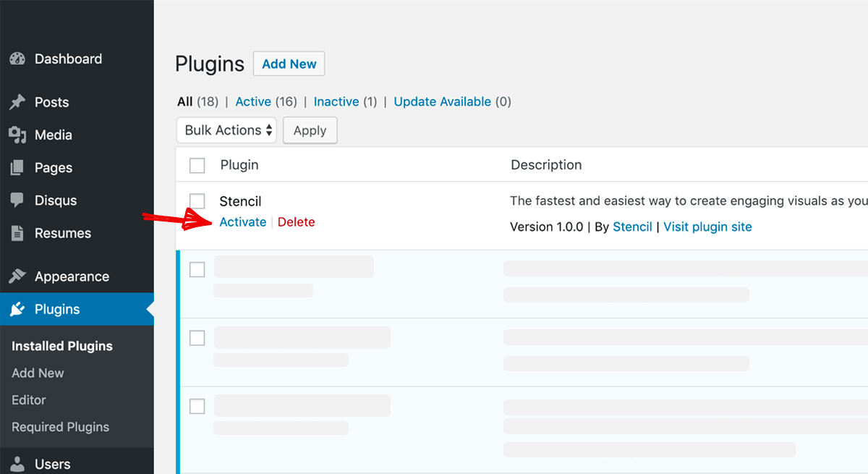
Task: Click the Resumes document icon
Action: tap(17, 234)
